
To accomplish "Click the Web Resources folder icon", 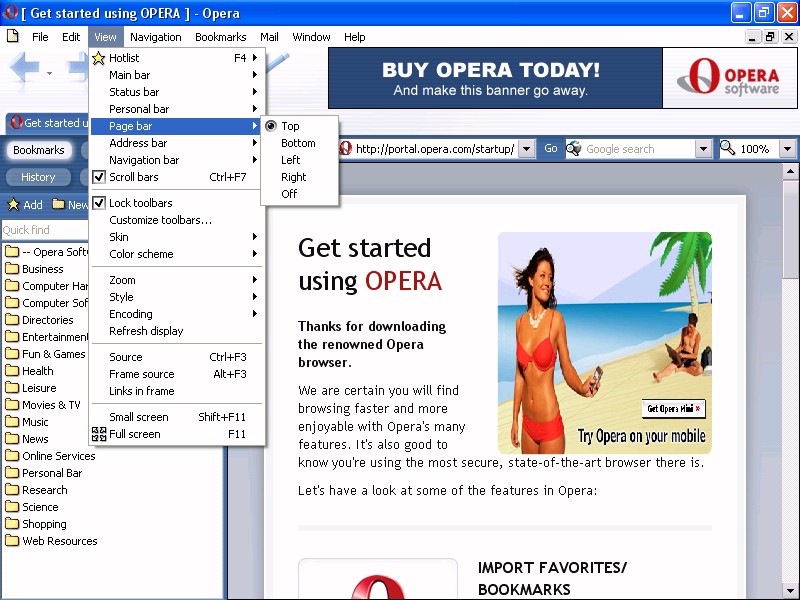I will pos(12,540).
